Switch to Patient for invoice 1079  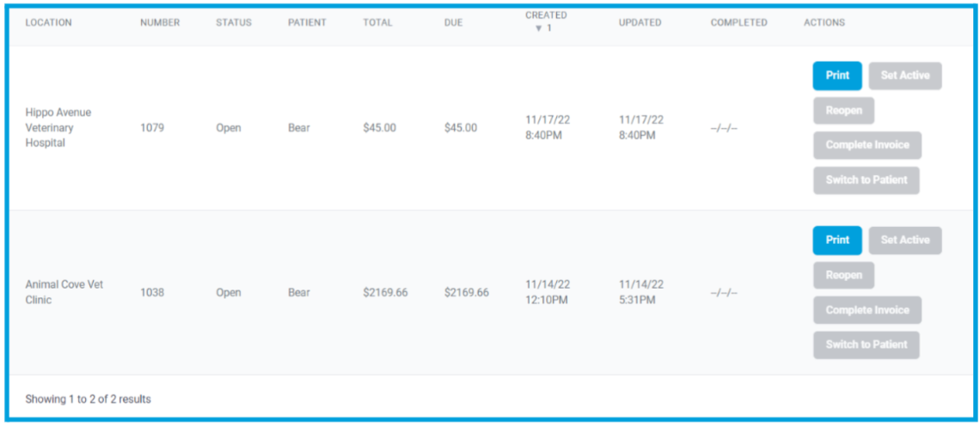(866, 180)
